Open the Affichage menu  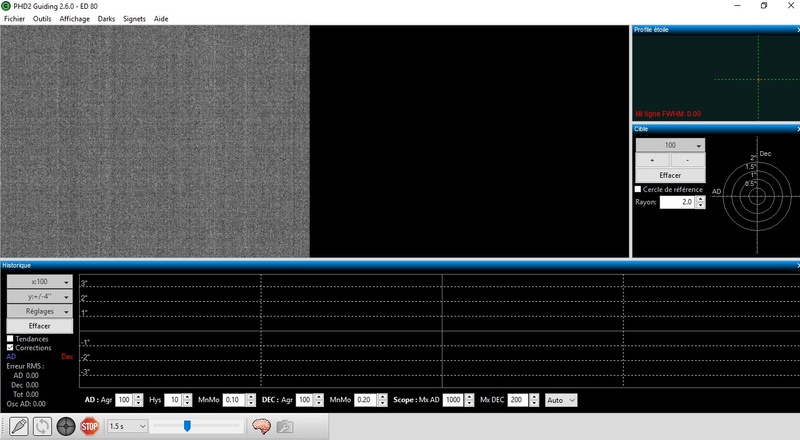point(74,18)
